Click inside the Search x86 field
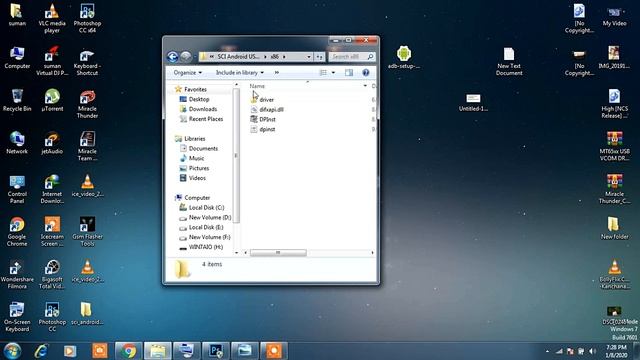 point(351,57)
